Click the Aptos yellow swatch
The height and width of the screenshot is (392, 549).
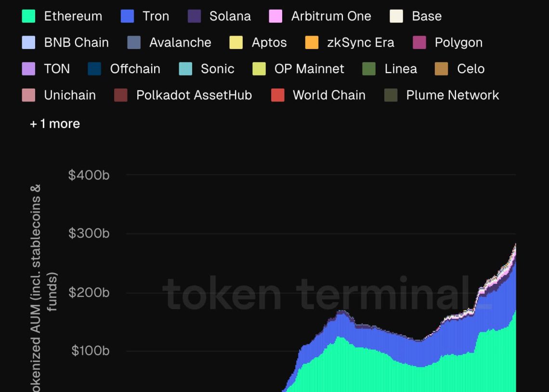[x=236, y=42]
